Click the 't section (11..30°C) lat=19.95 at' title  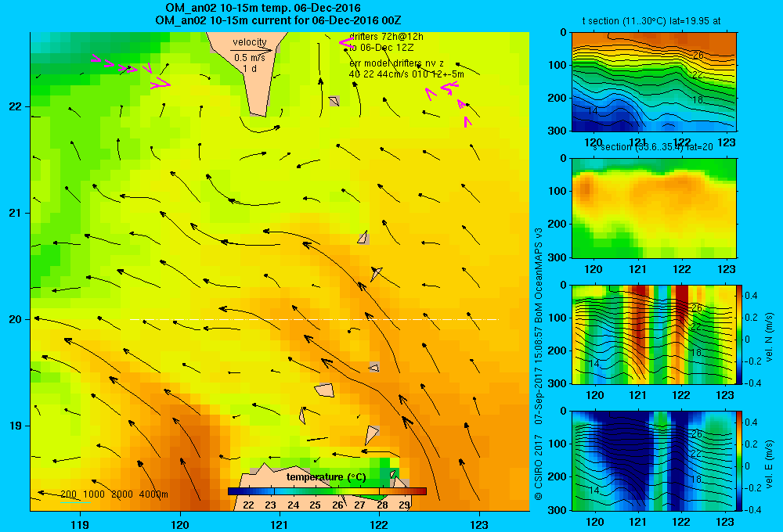(651, 21)
